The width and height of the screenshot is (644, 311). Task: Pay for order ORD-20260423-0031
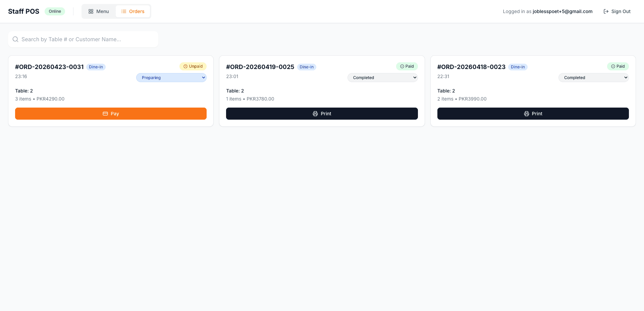(111, 114)
